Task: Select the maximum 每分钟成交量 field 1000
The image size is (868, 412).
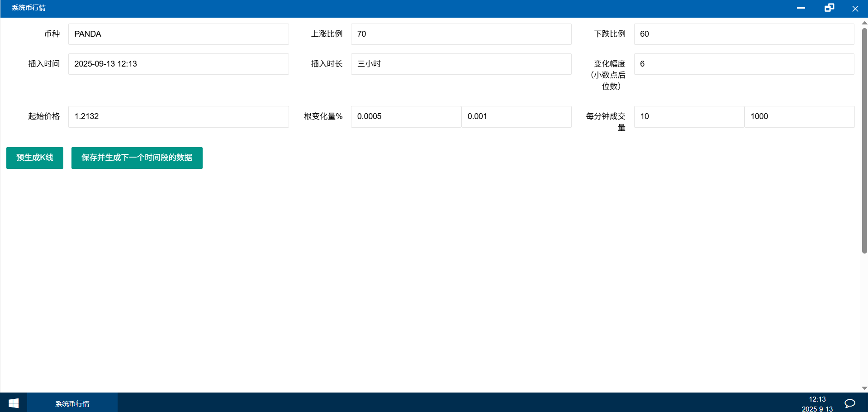Action: click(799, 116)
